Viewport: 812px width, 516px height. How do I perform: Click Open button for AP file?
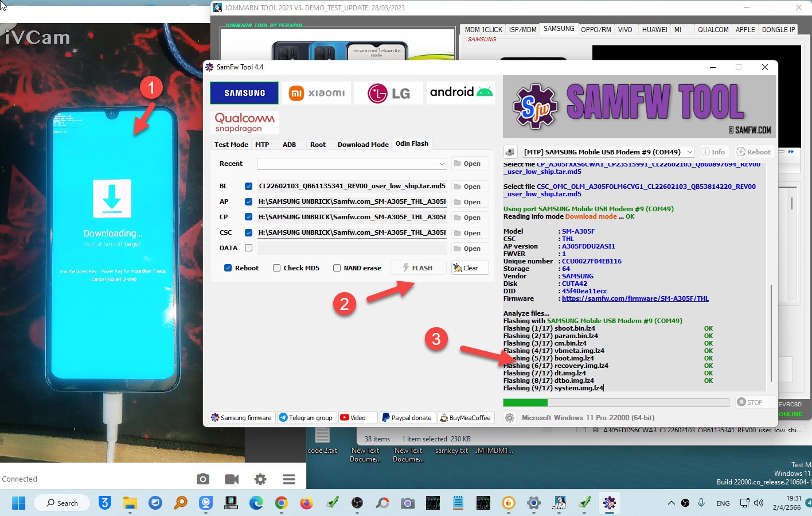click(x=470, y=202)
